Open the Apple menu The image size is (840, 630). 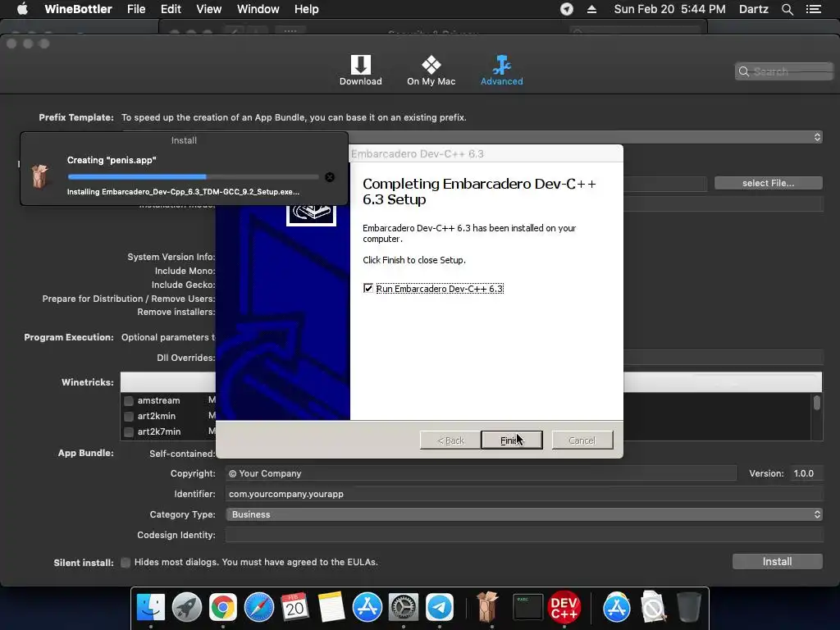[x=22, y=9]
